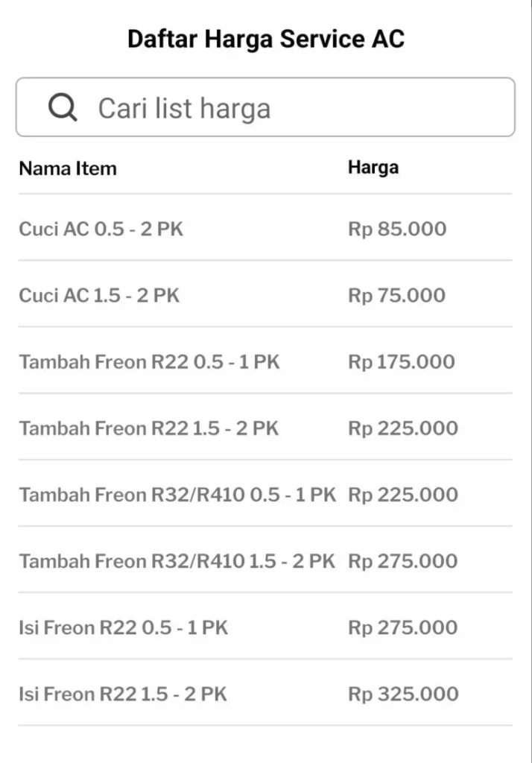Select the Rp 175.000 price value

(402, 361)
